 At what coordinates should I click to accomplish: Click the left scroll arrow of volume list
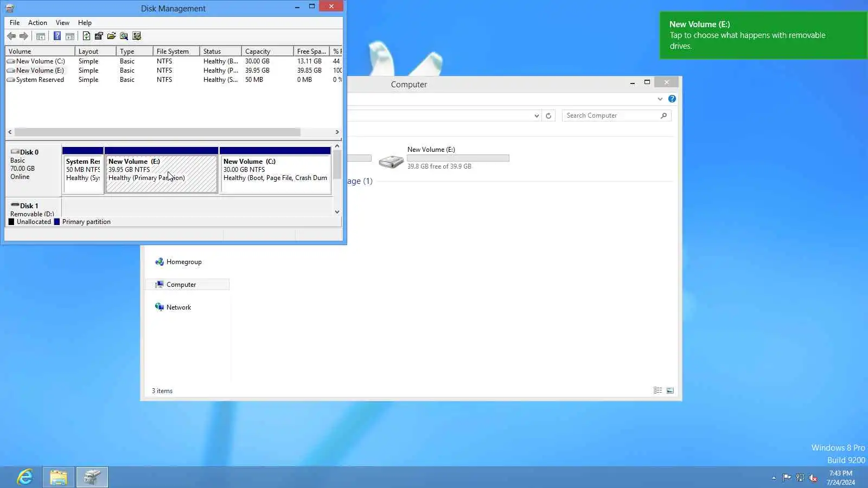(10, 132)
